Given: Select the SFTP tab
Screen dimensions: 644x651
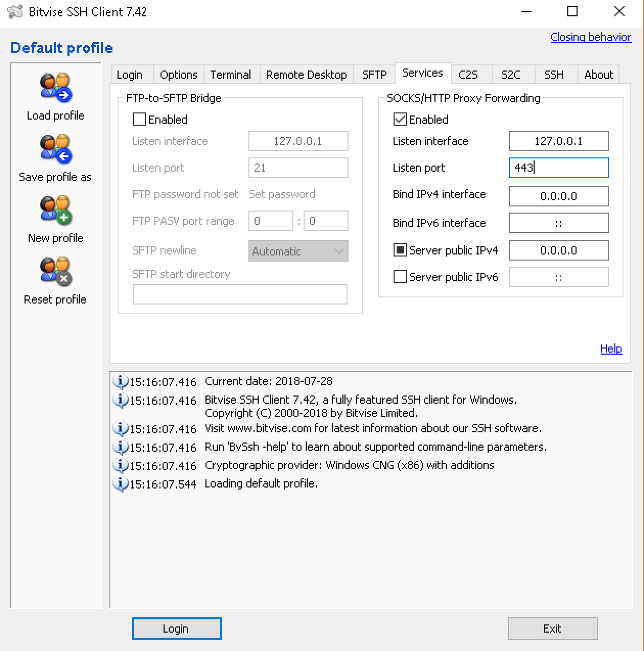Looking at the screenshot, I should pyautogui.click(x=374, y=75).
